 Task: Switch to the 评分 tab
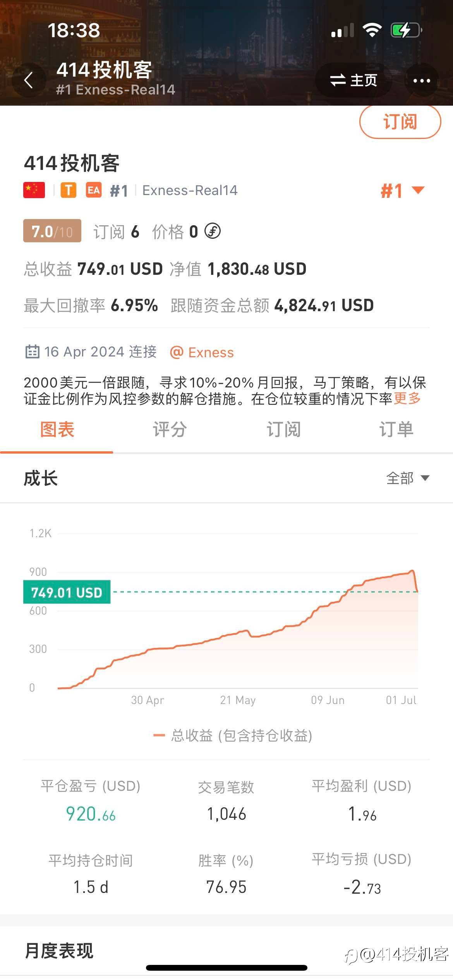[170, 430]
